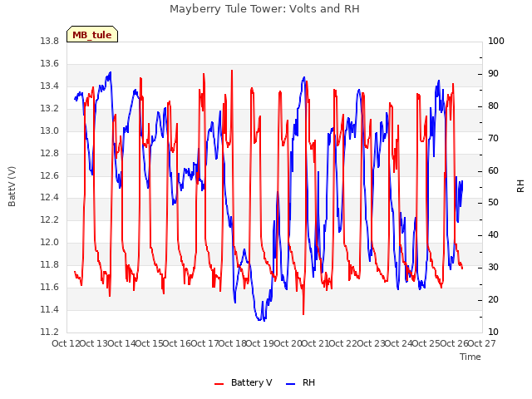Screen dimensions: 532x399
Task: Click the Oct 24 date label
Action: point(398,343)
